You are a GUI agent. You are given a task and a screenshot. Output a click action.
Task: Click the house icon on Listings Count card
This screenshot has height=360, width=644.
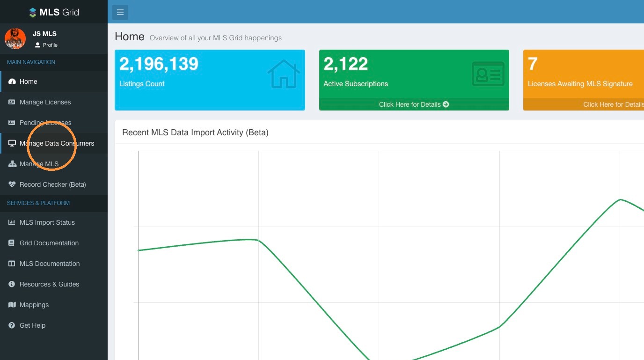coord(284,74)
